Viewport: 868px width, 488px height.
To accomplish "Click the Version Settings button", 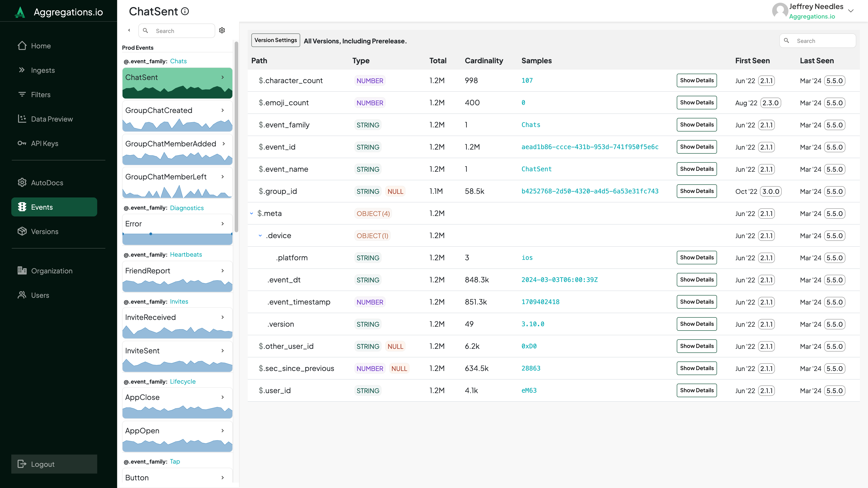I will pos(275,40).
